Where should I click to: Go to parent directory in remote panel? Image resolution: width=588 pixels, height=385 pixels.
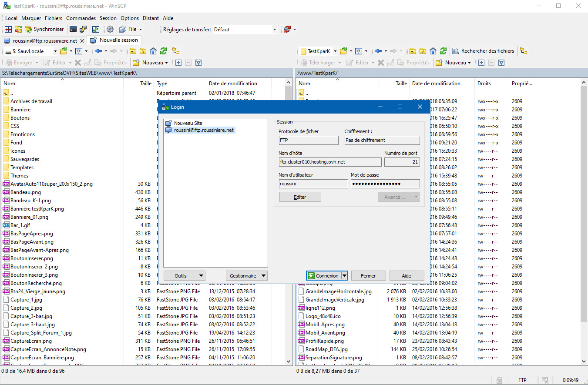[413, 51]
